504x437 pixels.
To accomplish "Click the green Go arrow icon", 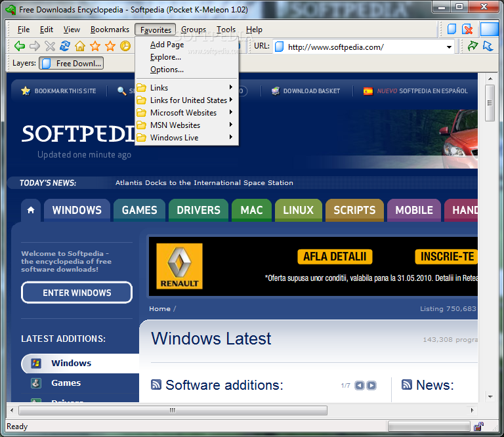I will click(x=472, y=47).
